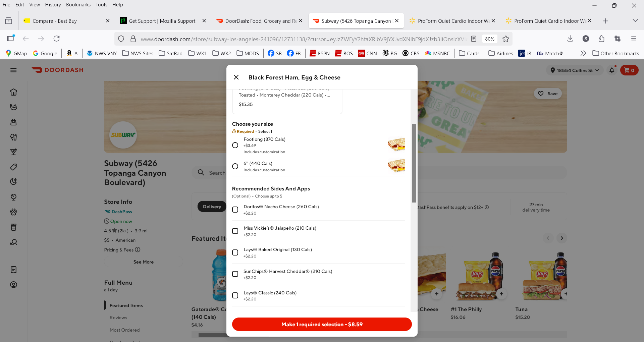The width and height of the screenshot is (644, 342).
Task: Expand the Airlines bookmark folder
Action: click(x=501, y=53)
